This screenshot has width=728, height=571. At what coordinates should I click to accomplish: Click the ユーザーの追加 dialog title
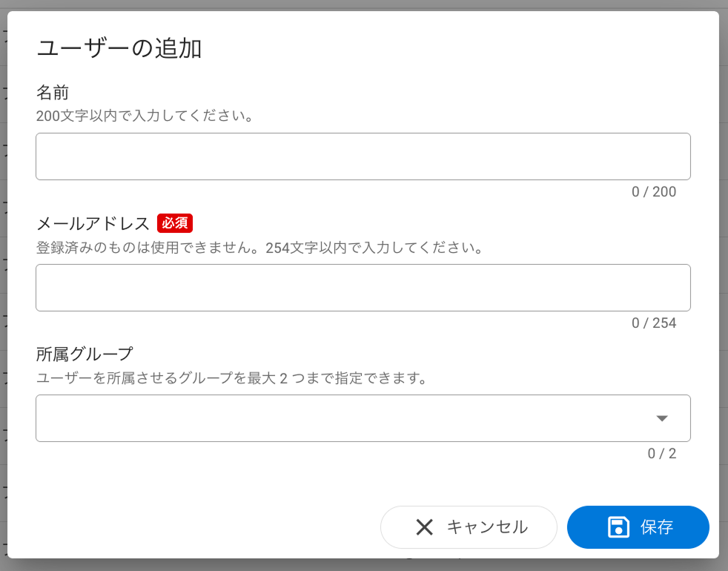(119, 49)
